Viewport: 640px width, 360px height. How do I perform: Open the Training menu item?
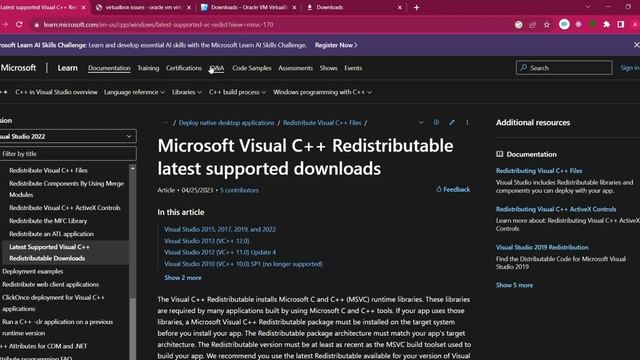pyautogui.click(x=148, y=68)
